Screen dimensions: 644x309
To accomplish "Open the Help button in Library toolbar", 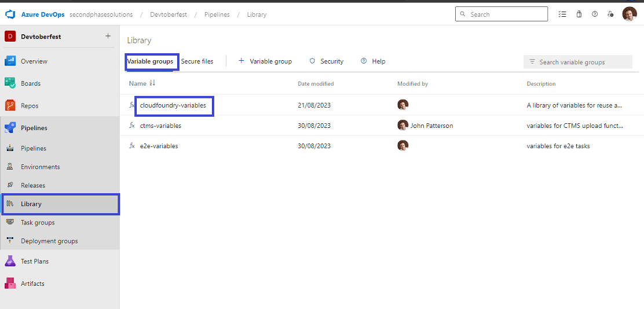I will [x=373, y=61].
